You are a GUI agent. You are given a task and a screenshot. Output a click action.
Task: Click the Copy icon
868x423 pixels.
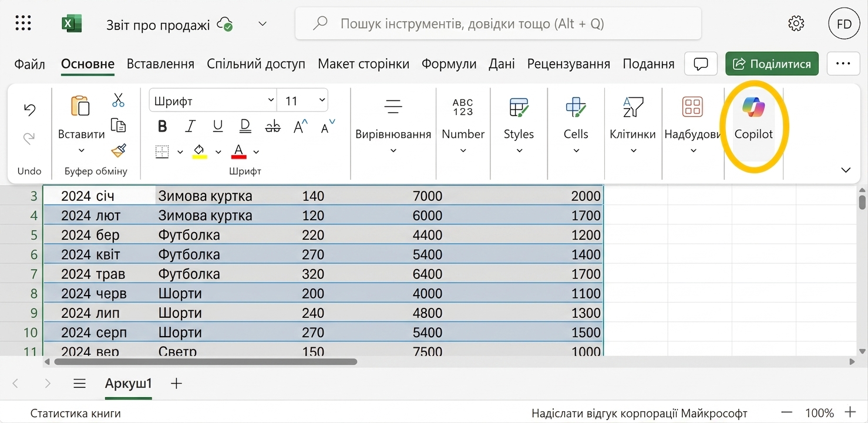pos(119,125)
